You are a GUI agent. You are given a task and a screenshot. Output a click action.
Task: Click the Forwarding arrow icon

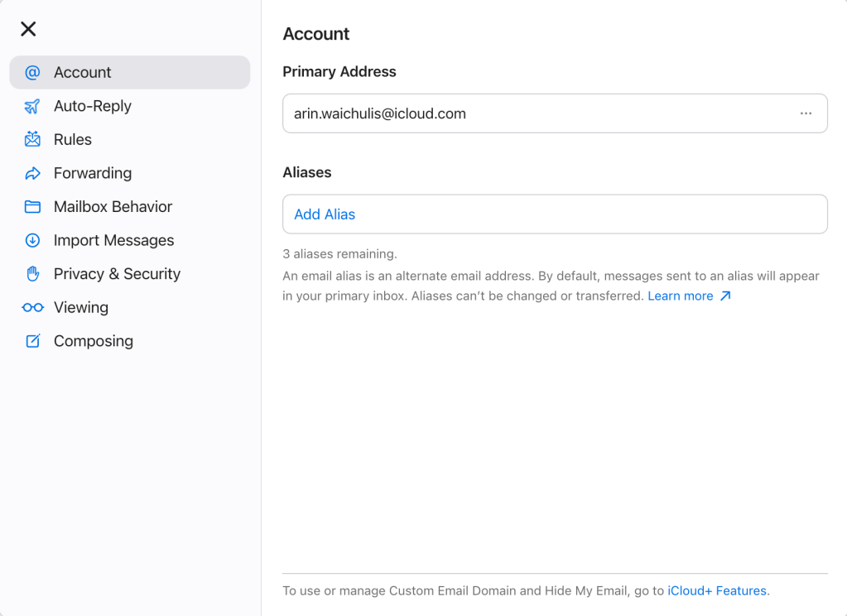pyautogui.click(x=32, y=173)
